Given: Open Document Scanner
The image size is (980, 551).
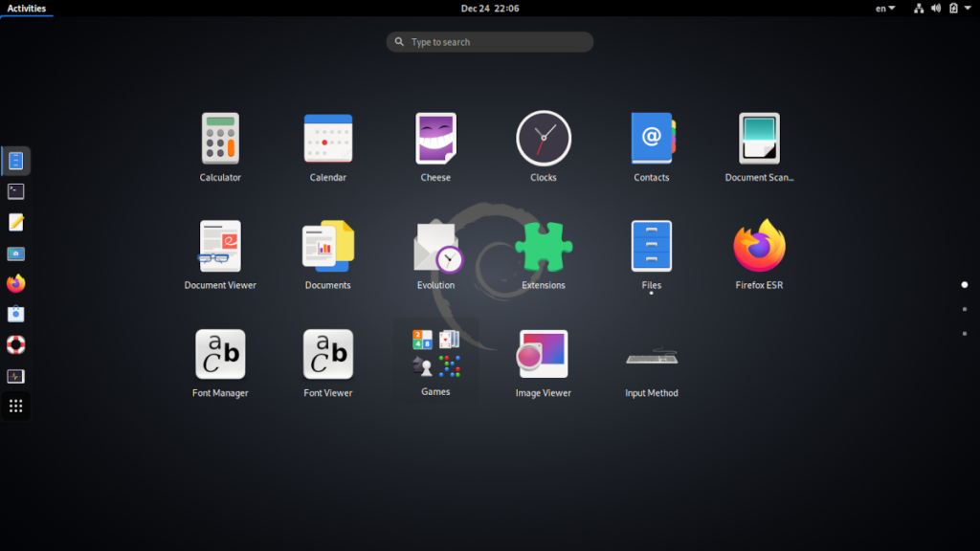Looking at the screenshot, I should point(759,137).
